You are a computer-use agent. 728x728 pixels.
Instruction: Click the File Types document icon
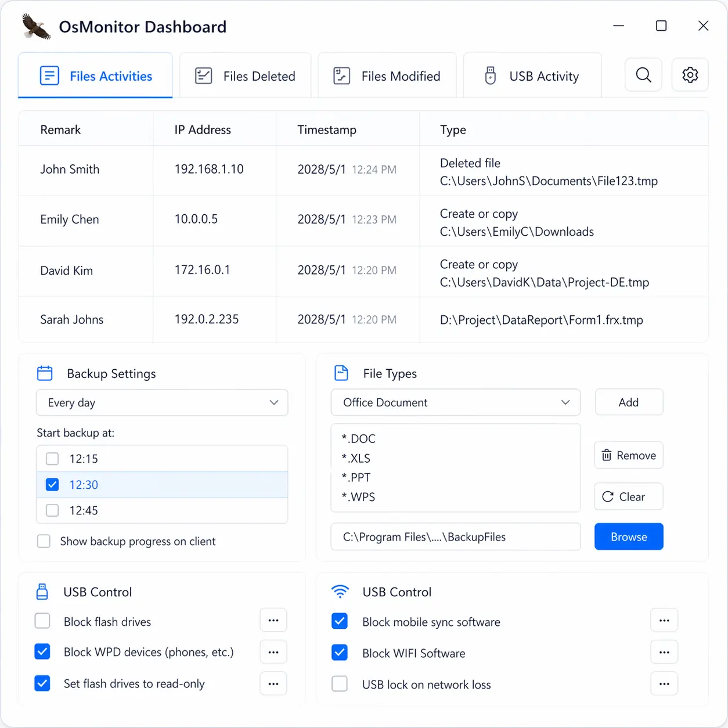click(x=341, y=373)
